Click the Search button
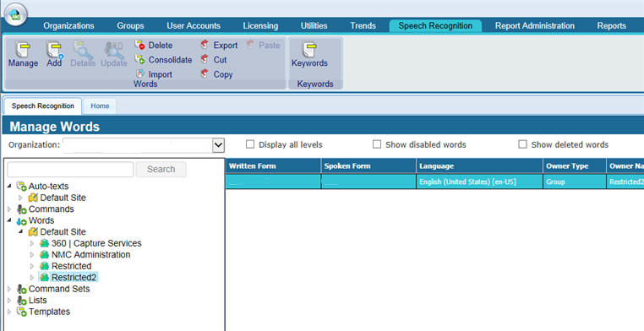This screenshot has width=644, height=331. click(161, 169)
